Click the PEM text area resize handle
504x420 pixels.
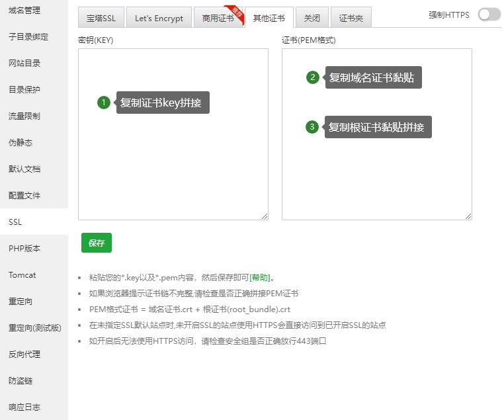468,216
